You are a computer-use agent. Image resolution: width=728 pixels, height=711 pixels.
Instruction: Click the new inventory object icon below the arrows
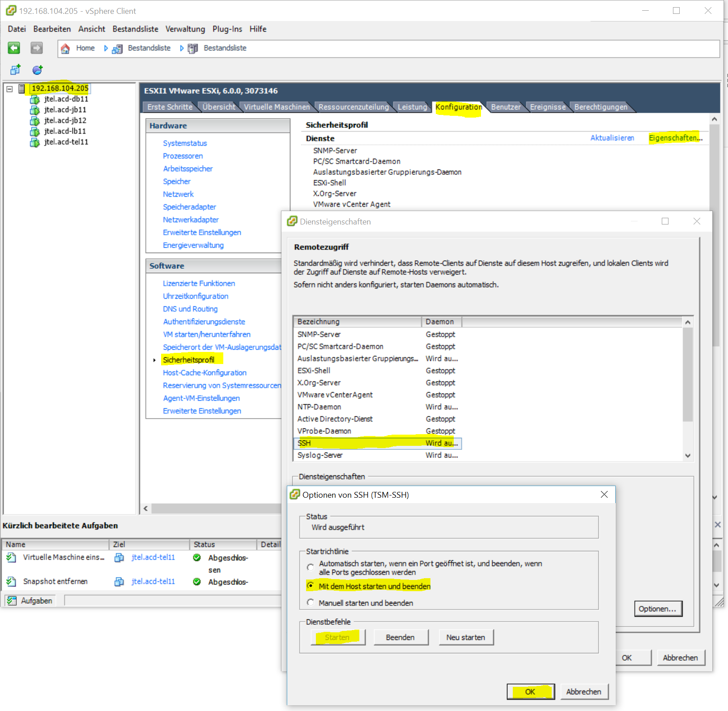tap(15, 70)
